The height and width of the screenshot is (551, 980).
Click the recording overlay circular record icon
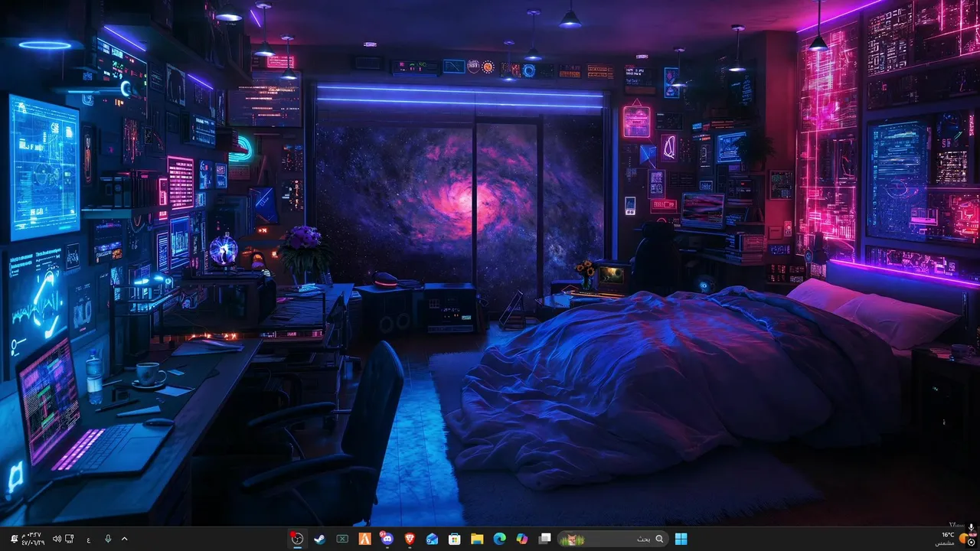971,542
